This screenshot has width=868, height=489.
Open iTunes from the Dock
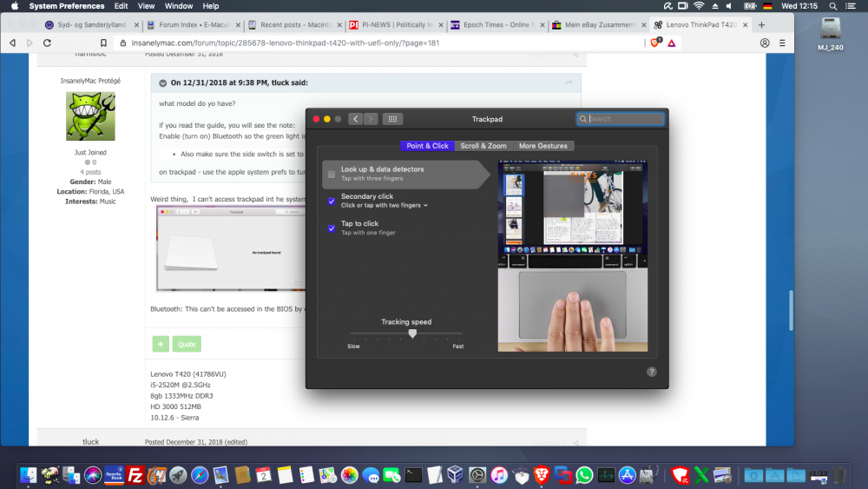tap(499, 475)
